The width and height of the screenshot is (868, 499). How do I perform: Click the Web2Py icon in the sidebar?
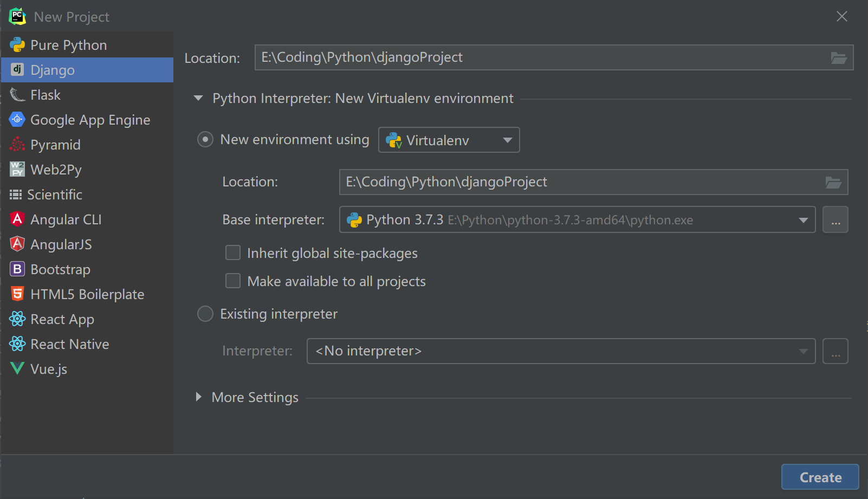point(17,169)
